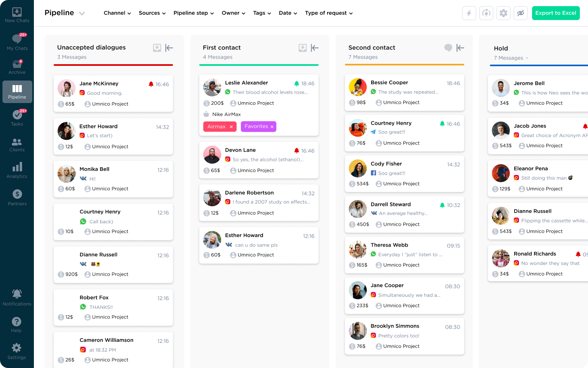Open Jane McKinney's dialogue card
This screenshot has height=368, width=588.
pos(113,94)
